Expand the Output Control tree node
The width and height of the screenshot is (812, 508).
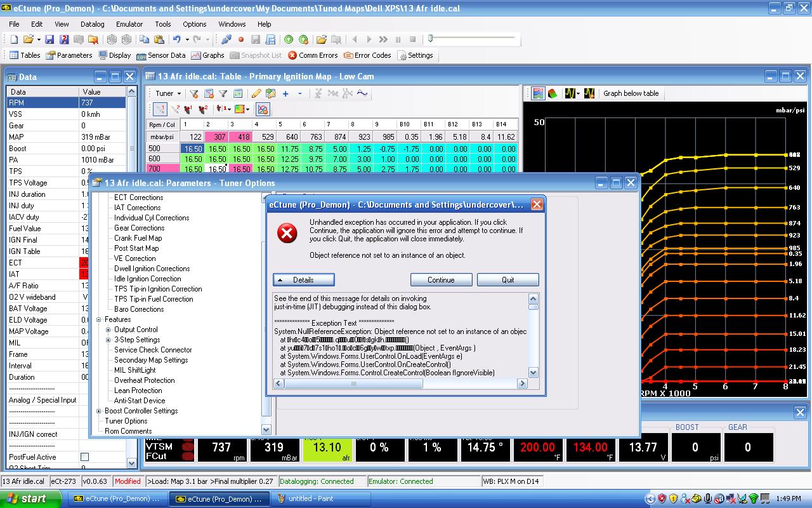pyautogui.click(x=108, y=330)
